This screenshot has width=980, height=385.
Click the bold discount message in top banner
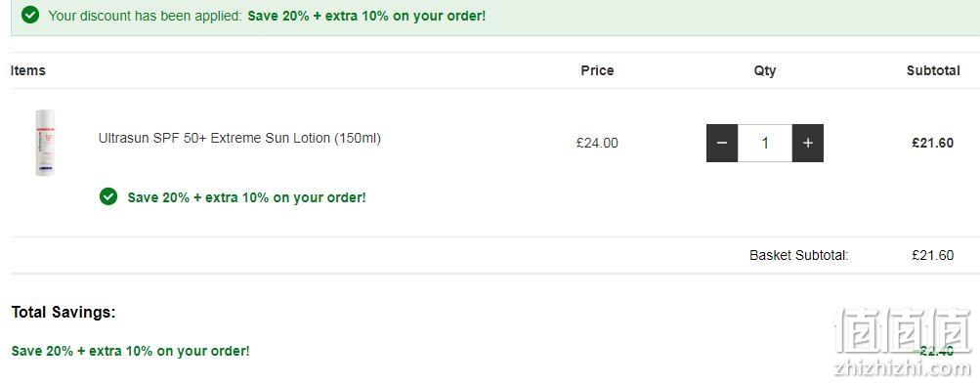tap(366, 16)
